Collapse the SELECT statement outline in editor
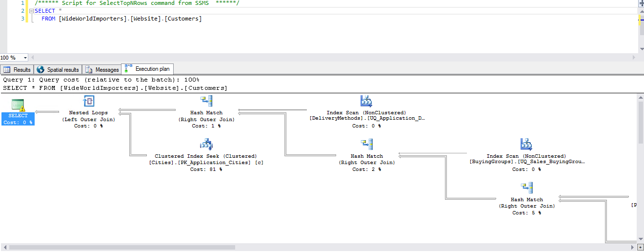This screenshot has width=644, height=252. [x=31, y=11]
